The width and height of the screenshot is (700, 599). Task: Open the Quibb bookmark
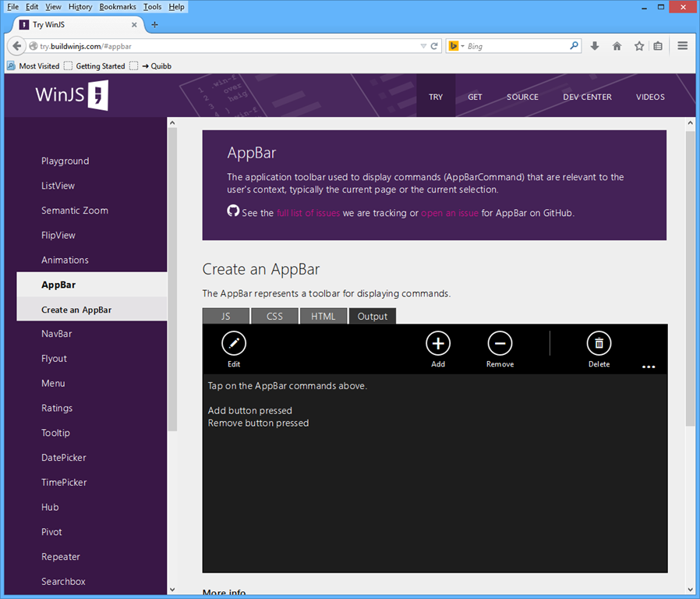pyautogui.click(x=151, y=66)
